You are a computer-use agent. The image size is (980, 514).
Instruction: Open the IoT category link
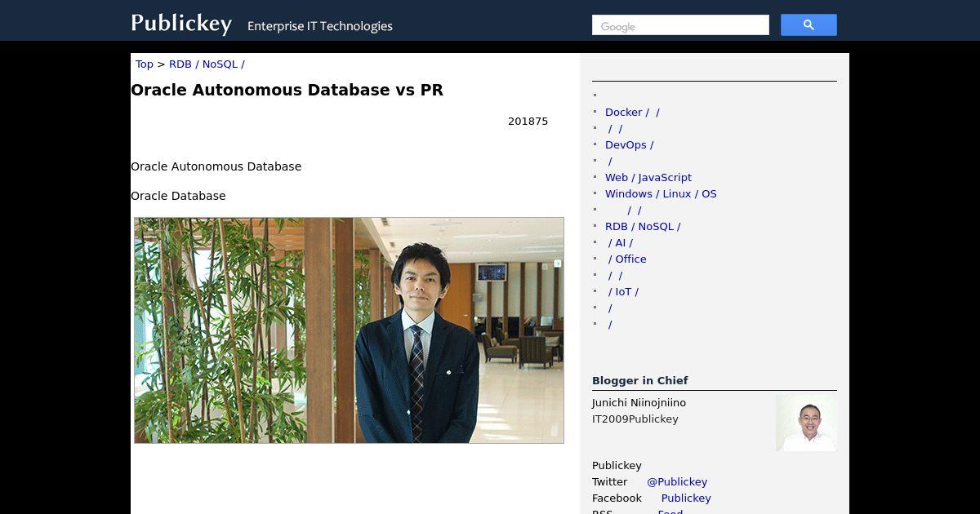(x=623, y=292)
